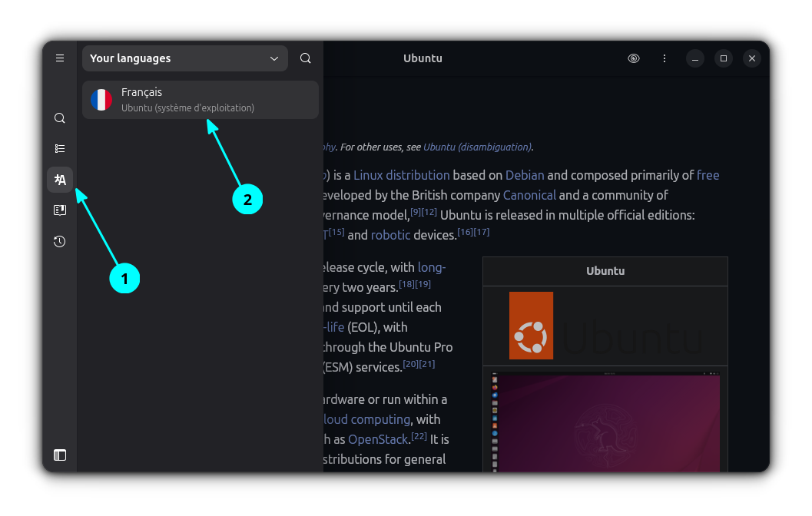Maximize the Wike window
Image resolution: width=812 pixels, height=516 pixels.
(x=723, y=58)
